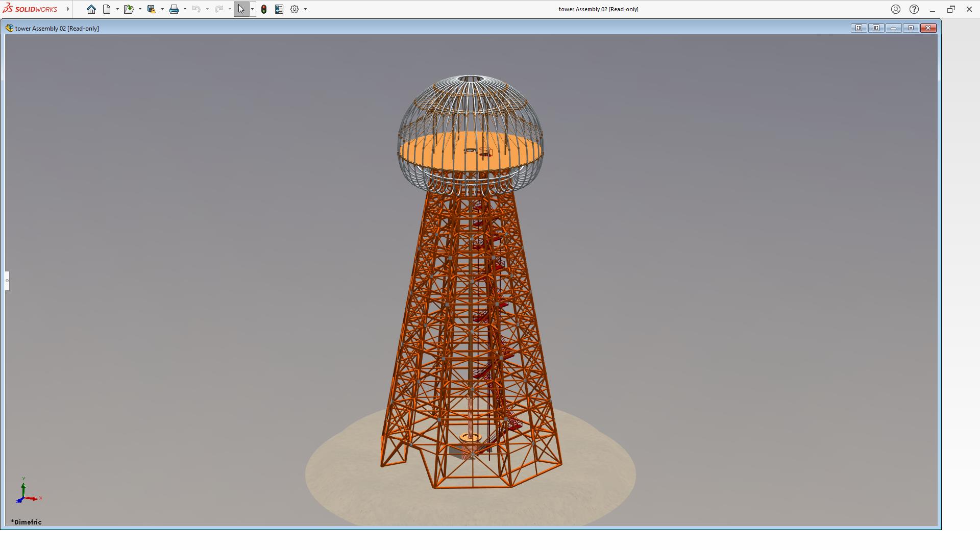This screenshot has width=980, height=550.
Task: Click the Home welcome icon
Action: click(x=91, y=9)
